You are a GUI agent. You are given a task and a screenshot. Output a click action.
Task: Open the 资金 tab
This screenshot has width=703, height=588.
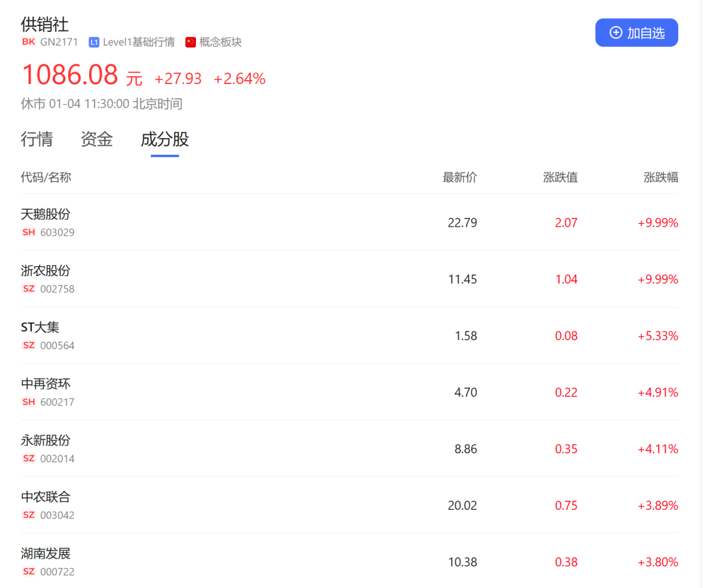[x=97, y=139]
